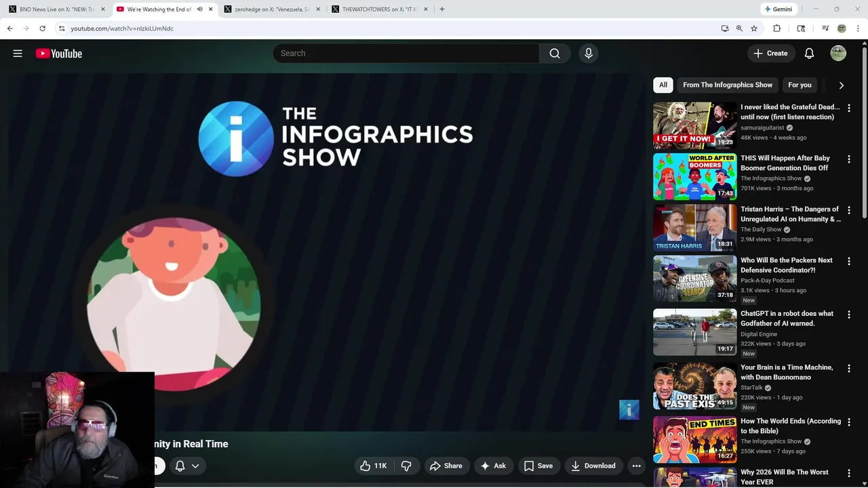Open more actions ellipsis under the video
The image size is (868, 488).
(x=636, y=466)
